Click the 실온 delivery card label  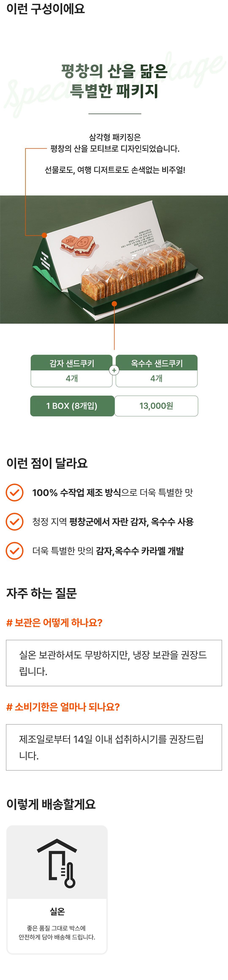click(57, 911)
